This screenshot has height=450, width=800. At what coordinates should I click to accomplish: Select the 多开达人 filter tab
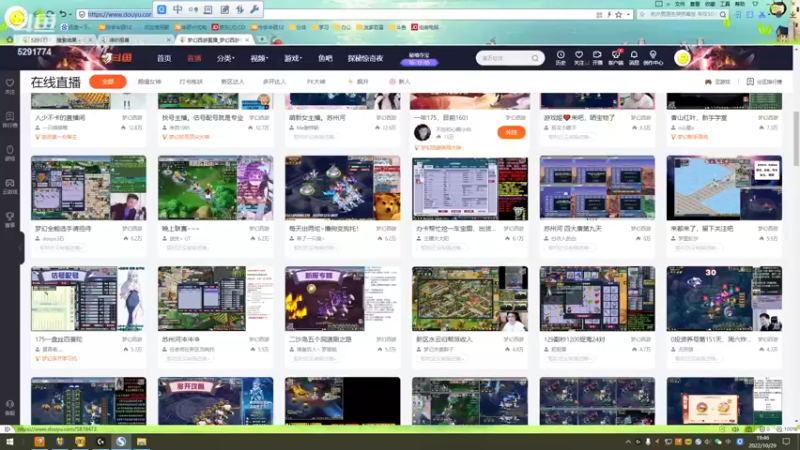pos(274,82)
